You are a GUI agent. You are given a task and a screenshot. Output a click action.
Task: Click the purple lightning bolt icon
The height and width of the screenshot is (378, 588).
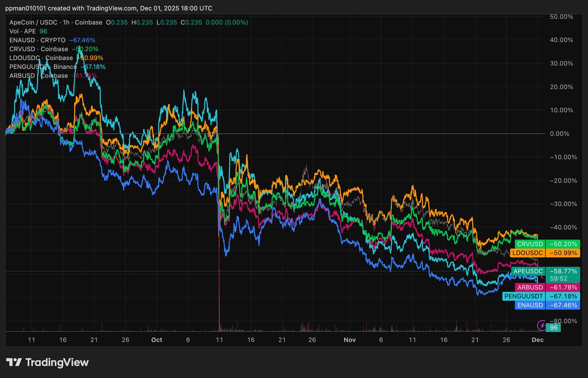541,325
